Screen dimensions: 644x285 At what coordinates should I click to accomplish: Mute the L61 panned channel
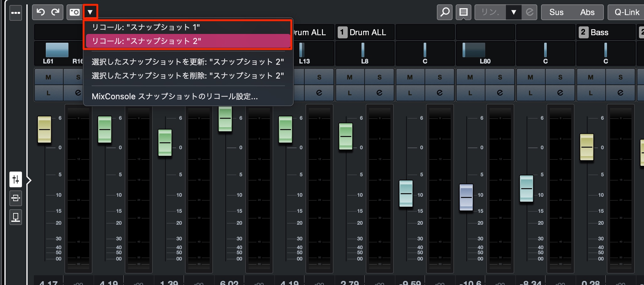point(49,77)
